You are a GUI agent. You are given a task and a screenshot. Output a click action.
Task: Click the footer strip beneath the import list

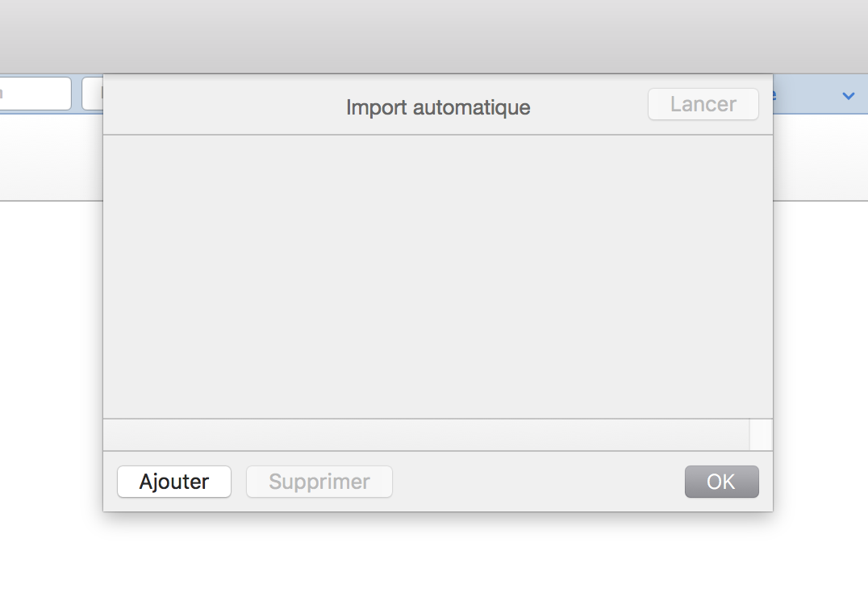(426, 435)
